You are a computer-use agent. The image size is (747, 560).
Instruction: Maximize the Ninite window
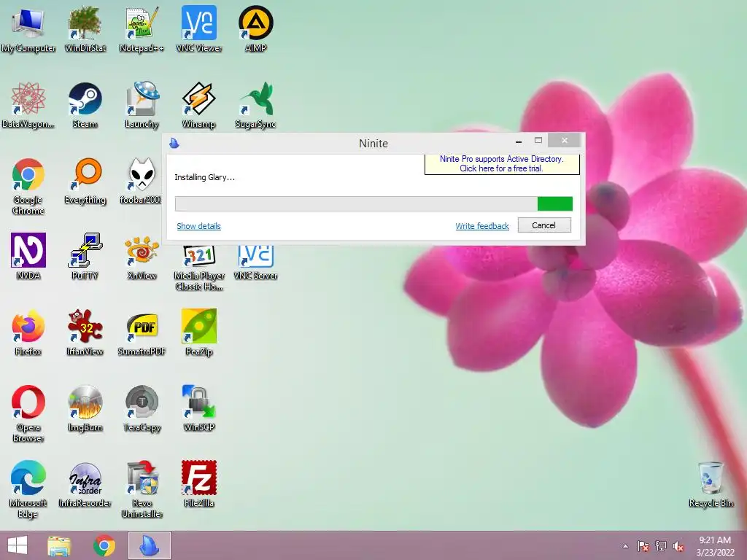click(538, 141)
